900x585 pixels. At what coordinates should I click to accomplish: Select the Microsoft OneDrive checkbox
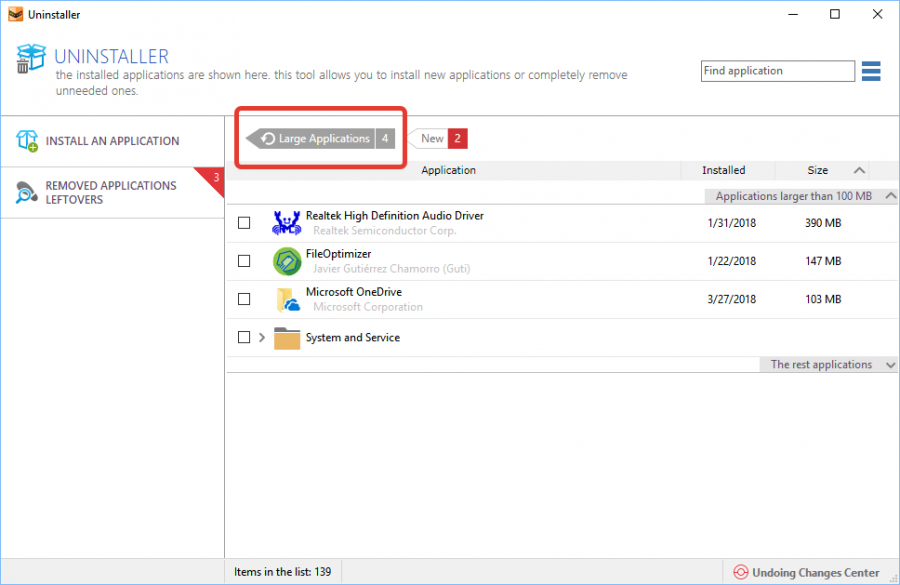point(244,298)
